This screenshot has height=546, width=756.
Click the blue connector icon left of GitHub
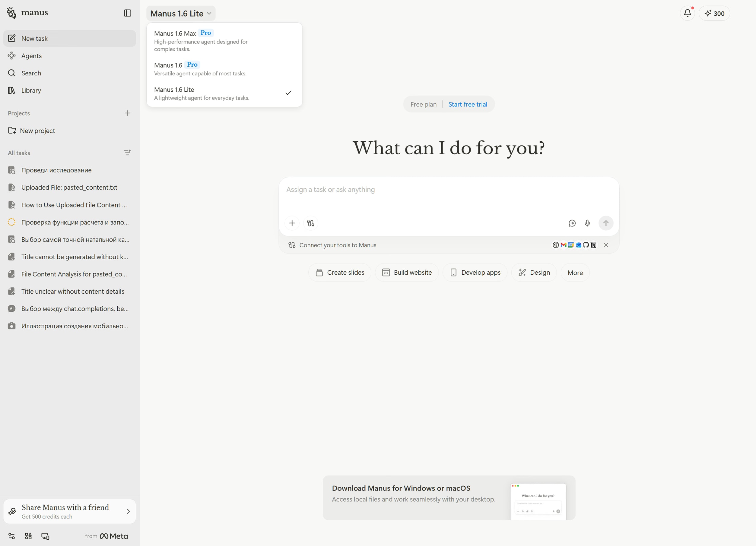point(579,245)
